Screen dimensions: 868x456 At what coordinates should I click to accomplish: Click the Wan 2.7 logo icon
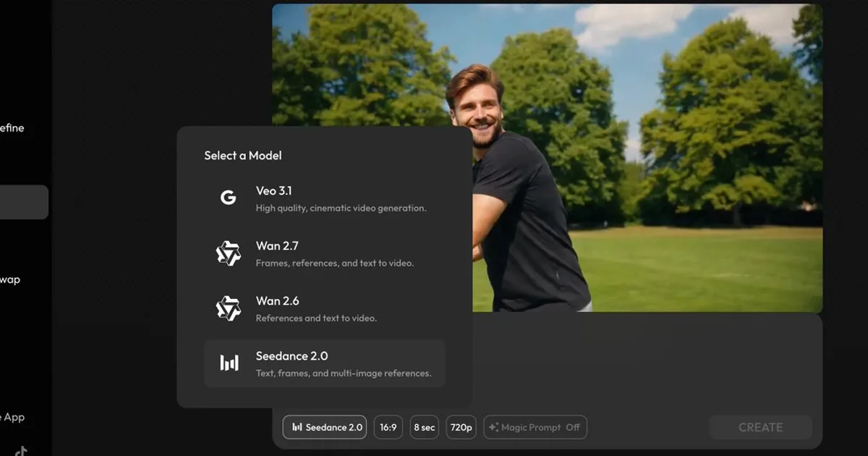(229, 253)
